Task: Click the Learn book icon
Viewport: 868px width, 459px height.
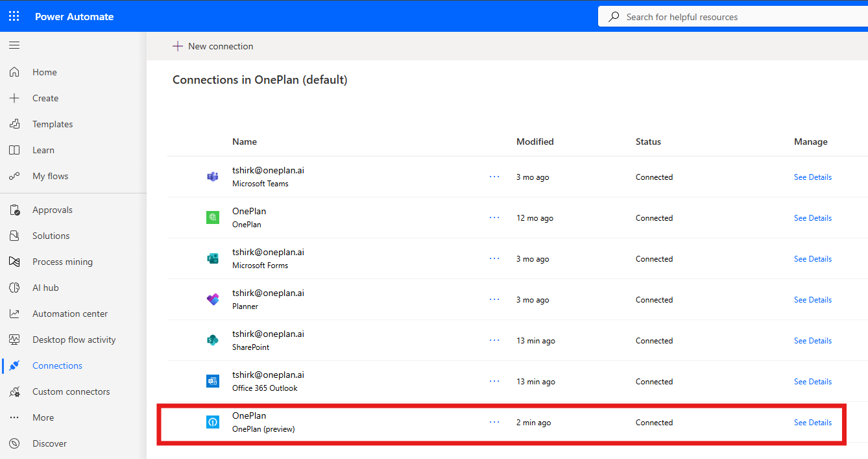Action: [14, 150]
